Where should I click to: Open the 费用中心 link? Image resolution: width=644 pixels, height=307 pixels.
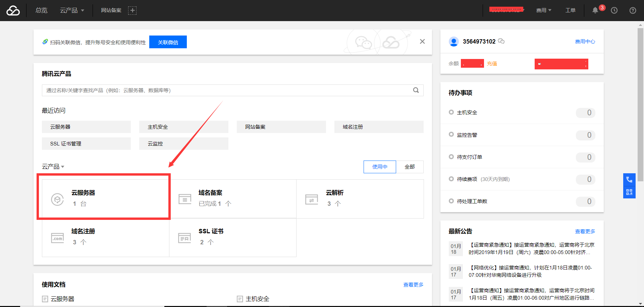[585, 42]
